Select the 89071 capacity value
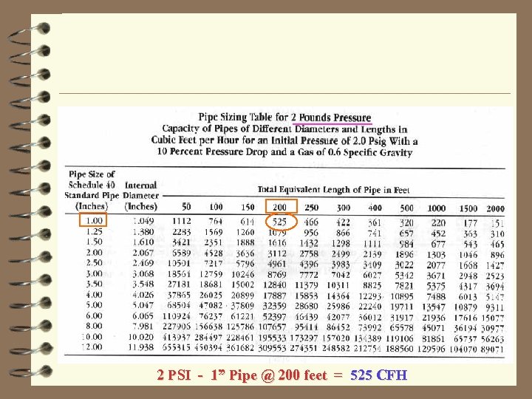Image resolution: width=532 pixels, height=399 pixels. 492,349
